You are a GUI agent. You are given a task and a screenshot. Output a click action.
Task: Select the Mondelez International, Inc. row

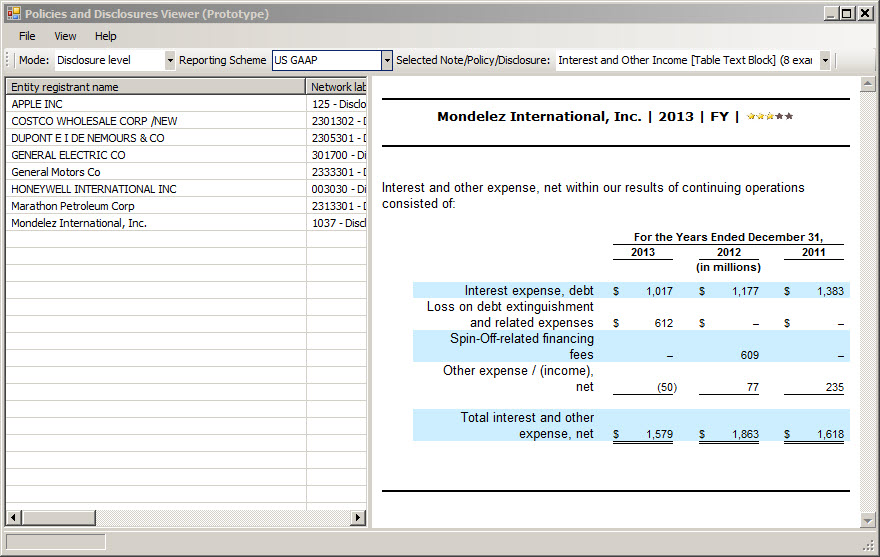pos(156,223)
